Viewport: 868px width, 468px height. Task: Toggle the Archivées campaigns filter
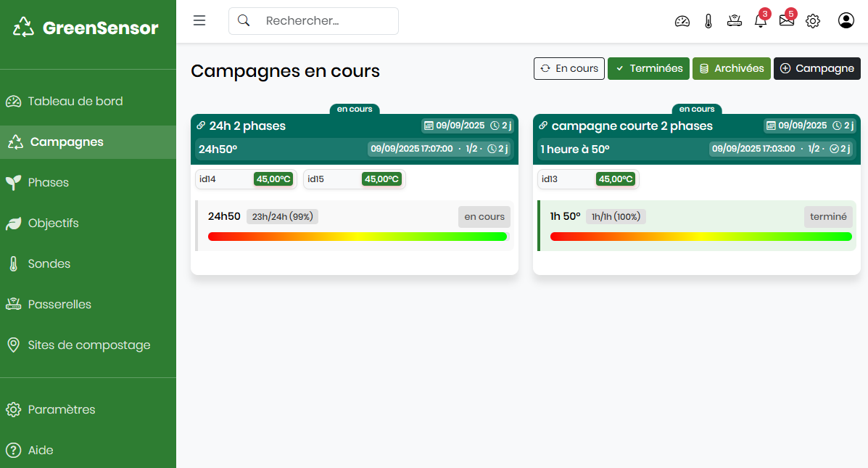click(x=731, y=68)
